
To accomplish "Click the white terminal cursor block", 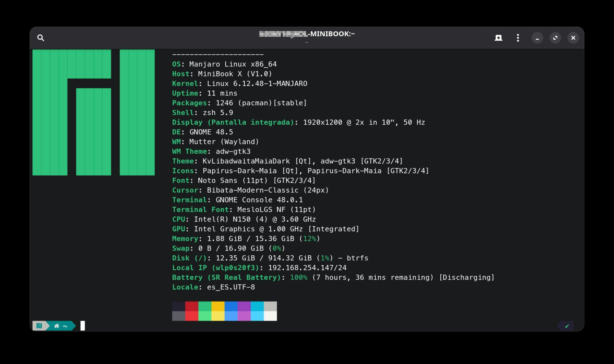I will tap(83, 326).
